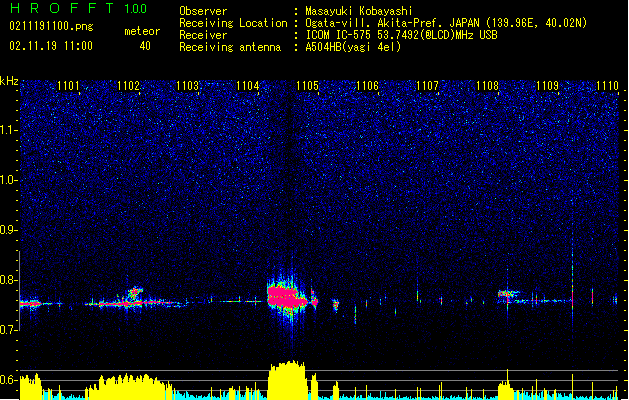The image size is (629, 400).
Task: Click the 1110 time marker
Action: [x=607, y=86]
